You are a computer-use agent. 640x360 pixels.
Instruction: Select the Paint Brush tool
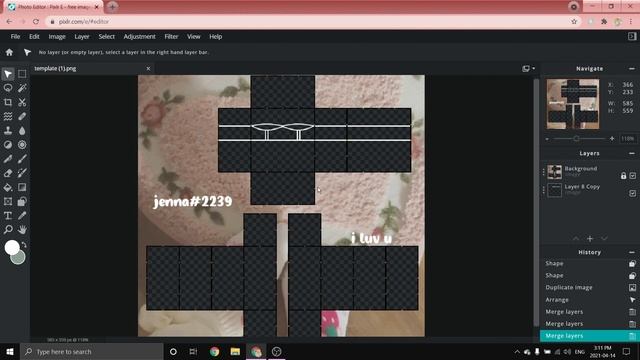click(x=22, y=159)
